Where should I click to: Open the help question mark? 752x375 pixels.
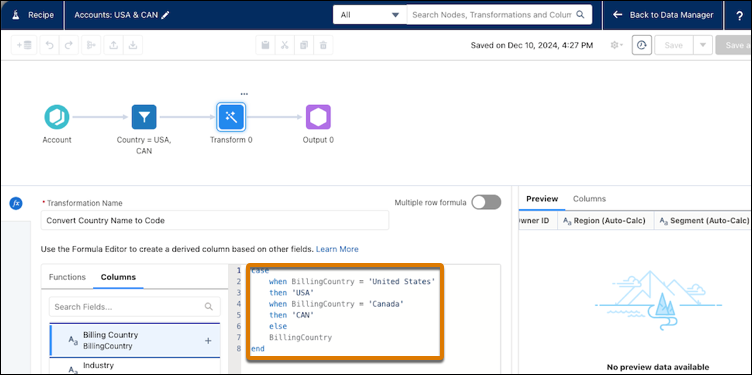click(739, 15)
